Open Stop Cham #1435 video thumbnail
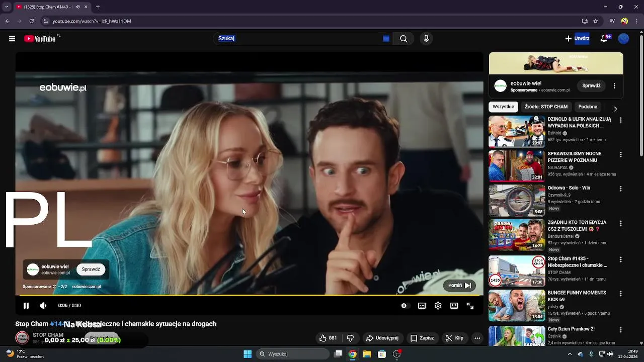 click(517, 271)
